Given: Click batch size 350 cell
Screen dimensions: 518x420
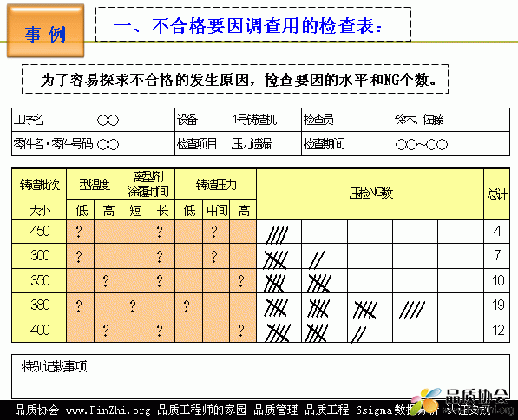Looking at the screenshot, I should coord(39,280).
